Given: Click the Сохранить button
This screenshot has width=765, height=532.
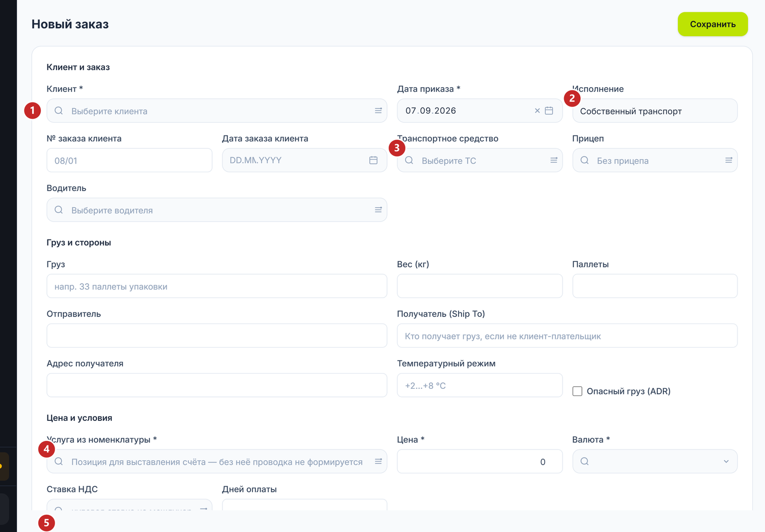Looking at the screenshot, I should [x=712, y=24].
